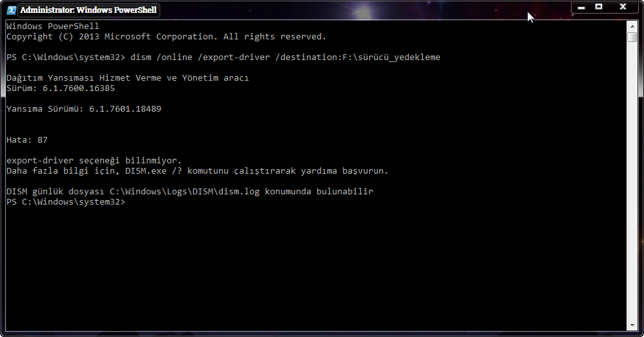Click the scrollbar track below the thumb

pyautogui.click(x=632, y=181)
